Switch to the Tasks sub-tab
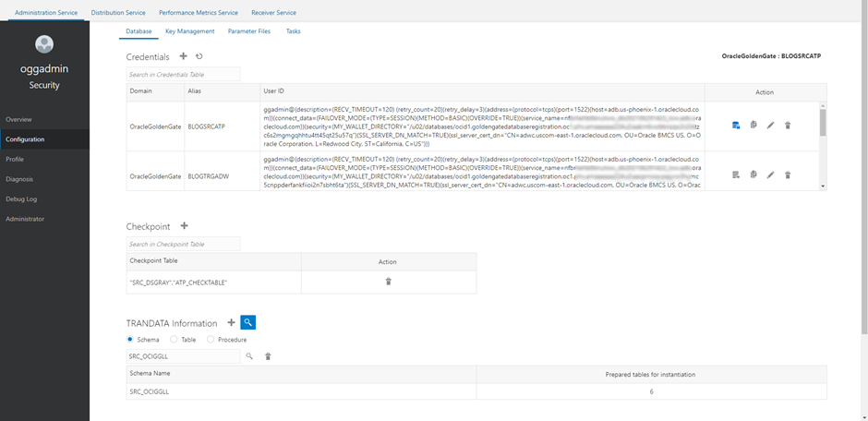The height and width of the screenshot is (421, 868). click(x=294, y=31)
